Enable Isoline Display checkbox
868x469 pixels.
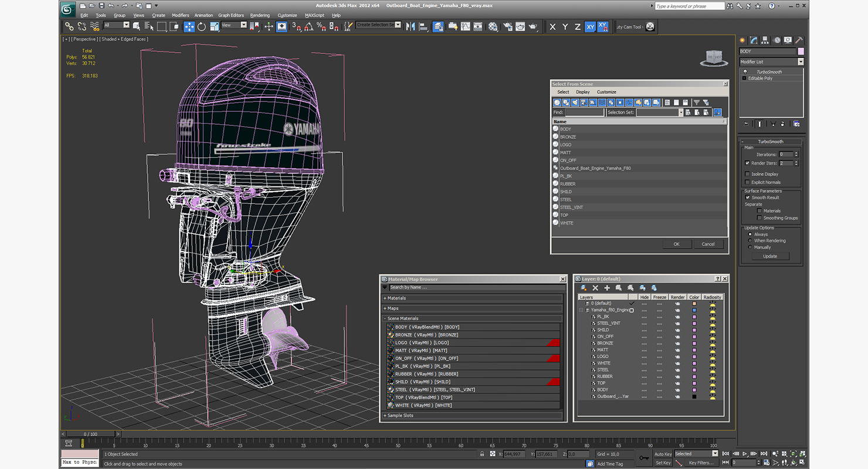[747, 174]
